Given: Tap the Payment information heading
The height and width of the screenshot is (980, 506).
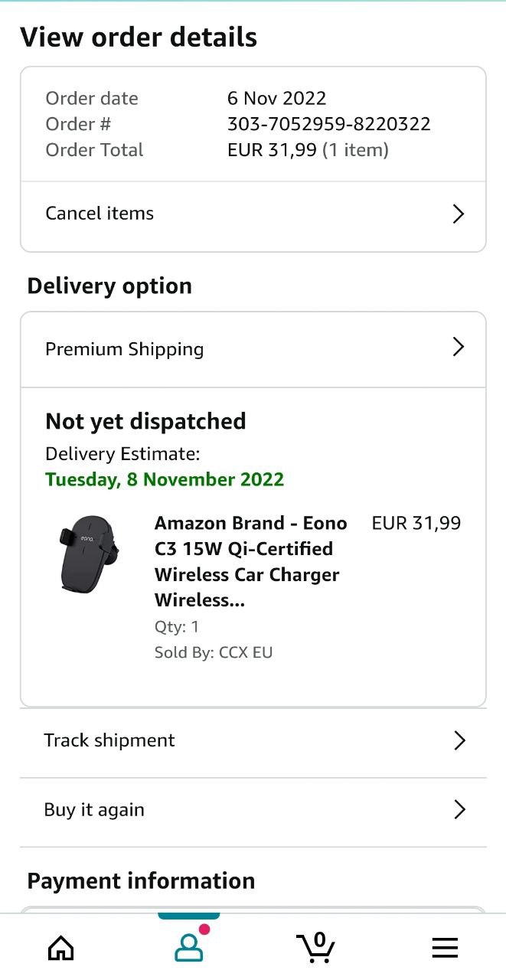Looking at the screenshot, I should point(141,880).
